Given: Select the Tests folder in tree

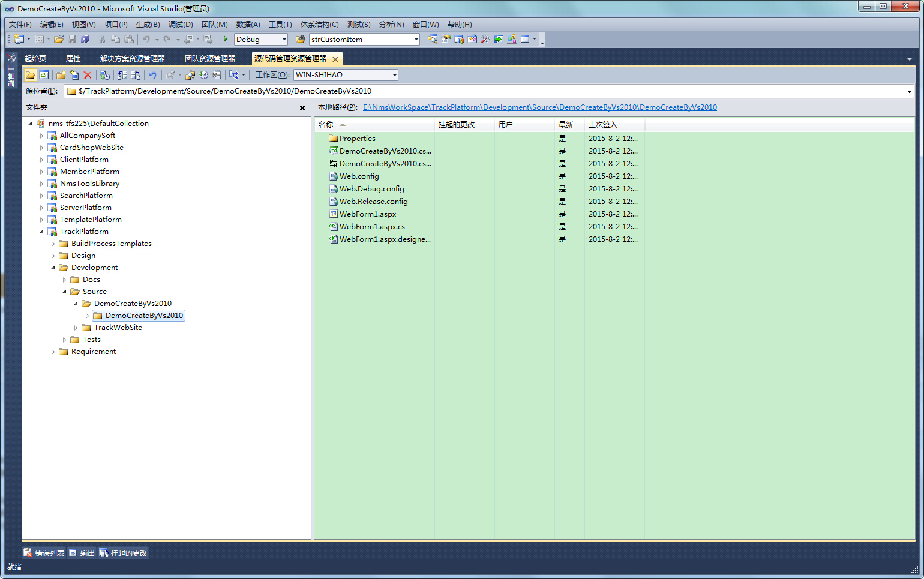Looking at the screenshot, I should pyautogui.click(x=91, y=340).
